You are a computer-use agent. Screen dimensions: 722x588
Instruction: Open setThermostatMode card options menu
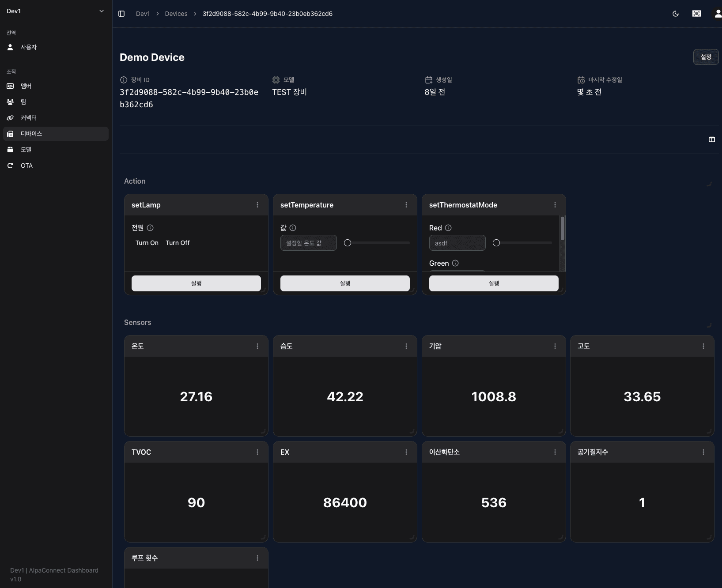click(x=555, y=205)
